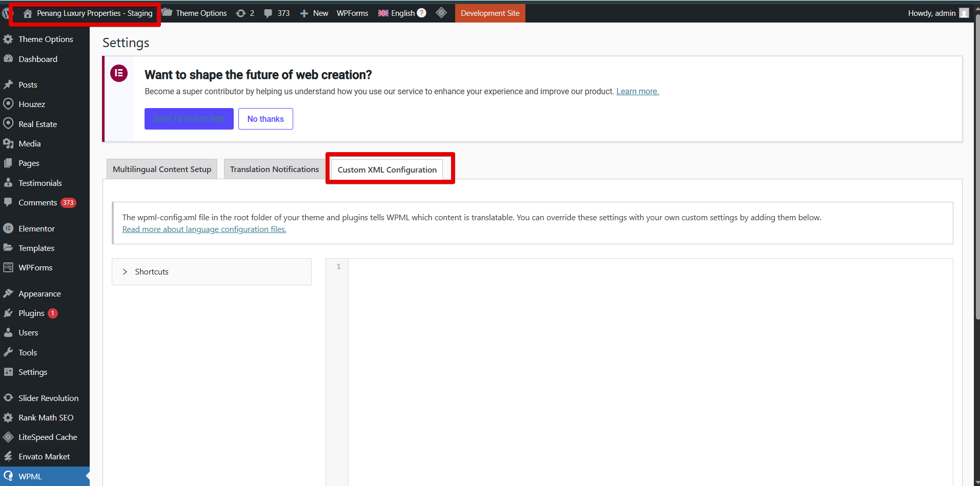Click the WPML icon in sidebar

point(8,476)
